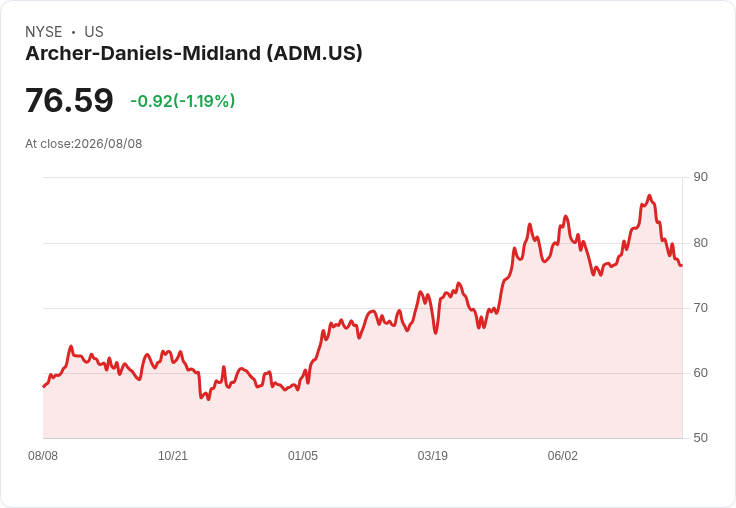Click the 70 y-axis price label

700,308
